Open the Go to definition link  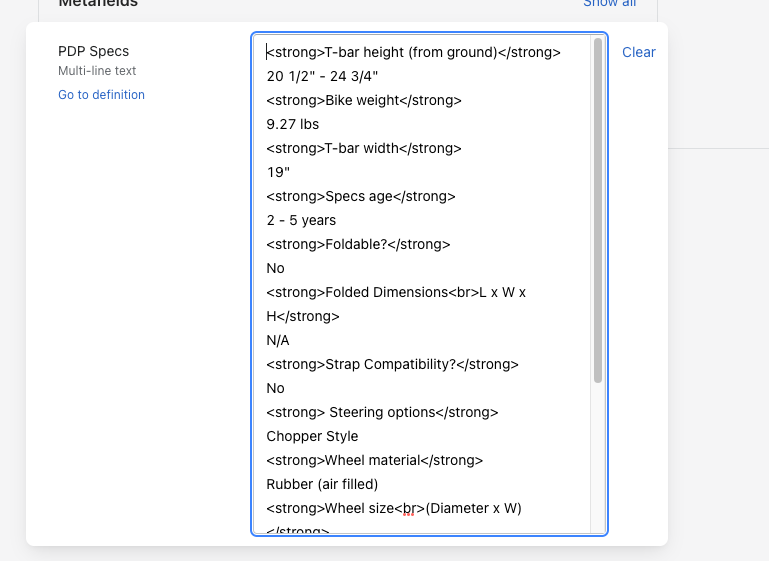click(x=101, y=95)
